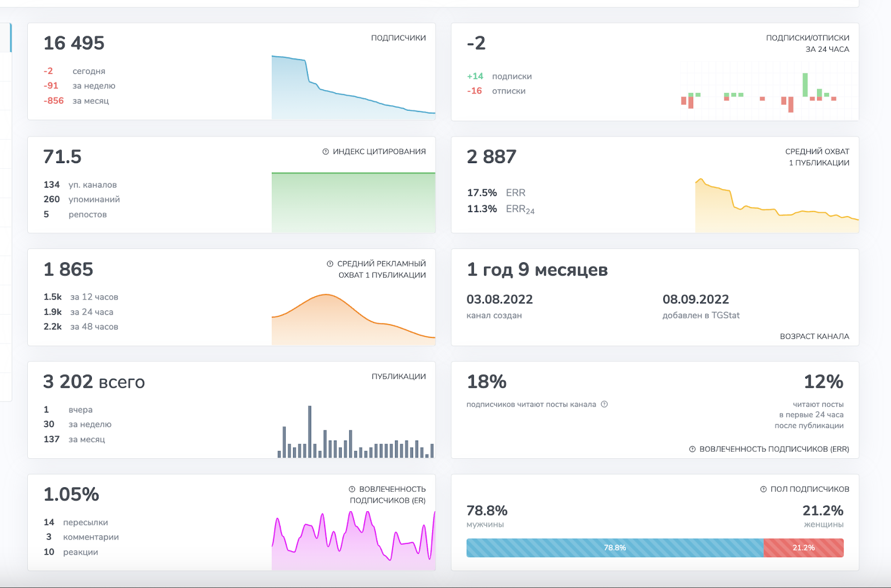Open the orange ad reach chart
Image resolution: width=891 pixels, height=588 pixels.
[354, 319]
